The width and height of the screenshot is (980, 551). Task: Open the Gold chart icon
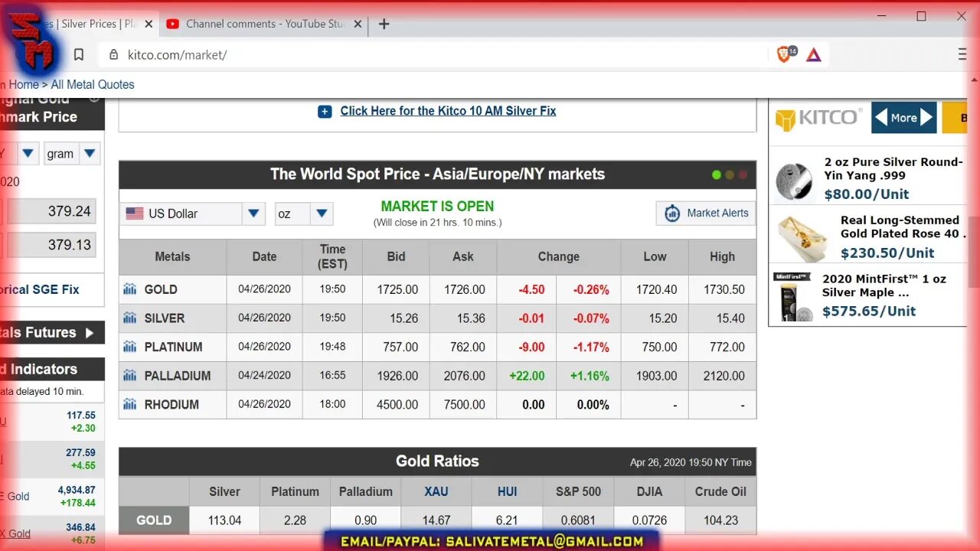point(130,289)
